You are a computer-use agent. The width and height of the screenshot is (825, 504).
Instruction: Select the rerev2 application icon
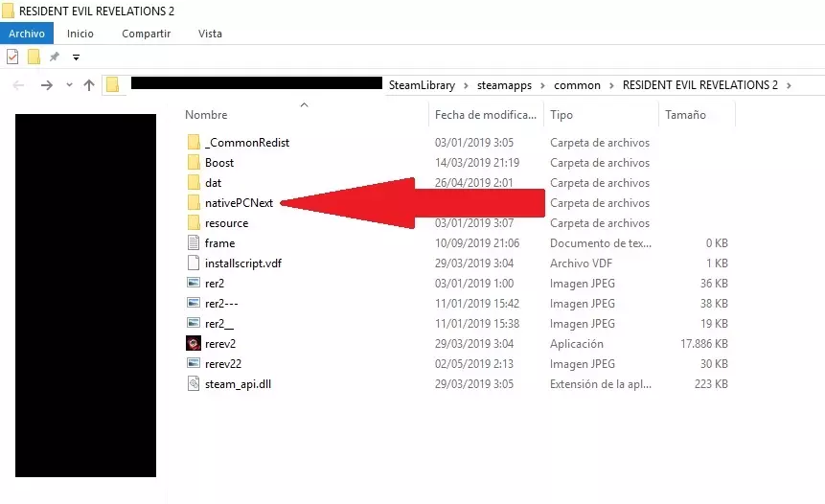(194, 344)
